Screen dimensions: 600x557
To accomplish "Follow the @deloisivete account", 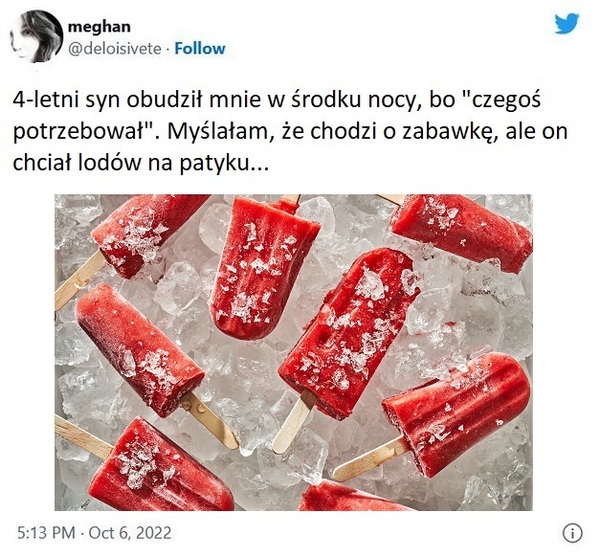I will pos(200,49).
